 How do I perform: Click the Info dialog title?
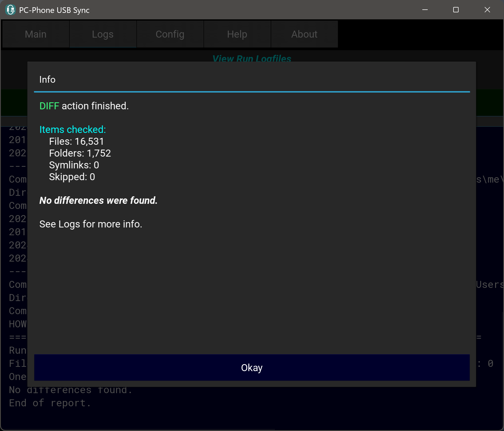coord(47,79)
